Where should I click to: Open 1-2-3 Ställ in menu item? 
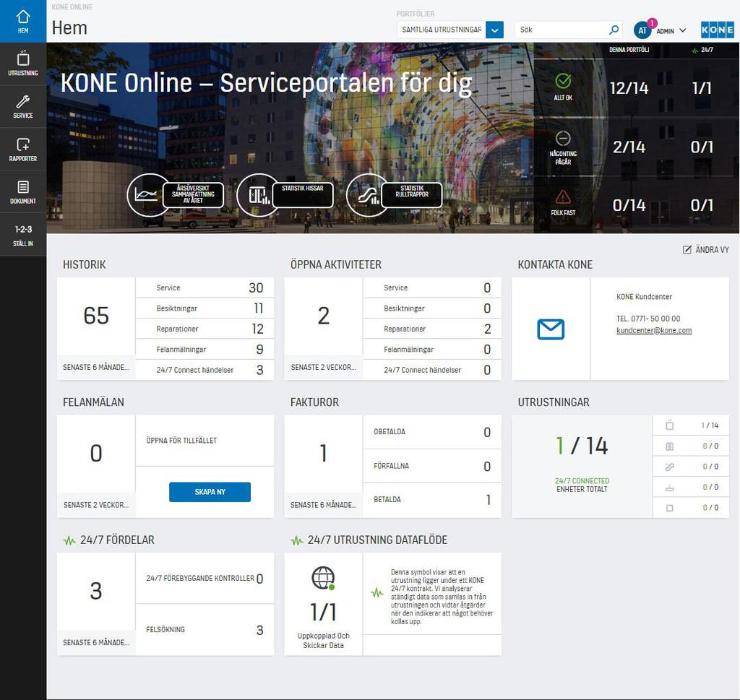coord(23,235)
